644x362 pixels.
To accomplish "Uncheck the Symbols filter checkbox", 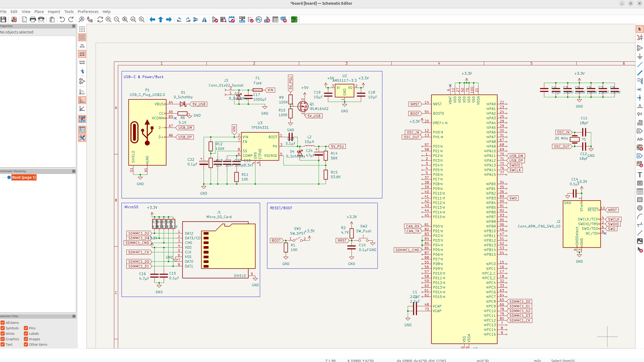I will tap(3, 328).
